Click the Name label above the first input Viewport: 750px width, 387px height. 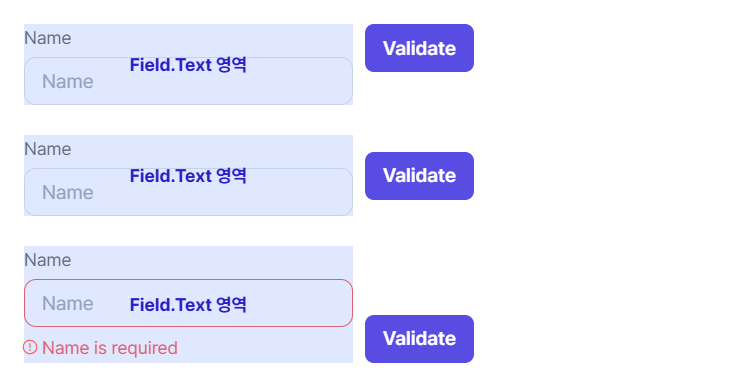47,38
